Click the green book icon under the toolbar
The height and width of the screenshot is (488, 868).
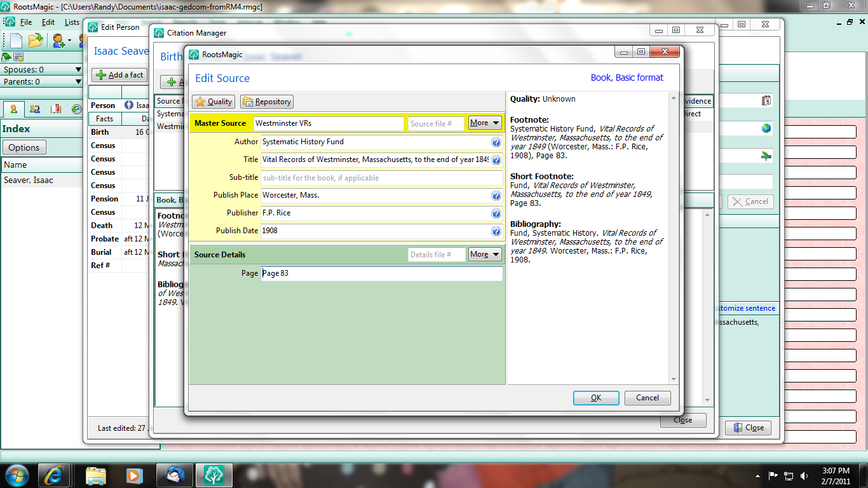[6, 57]
